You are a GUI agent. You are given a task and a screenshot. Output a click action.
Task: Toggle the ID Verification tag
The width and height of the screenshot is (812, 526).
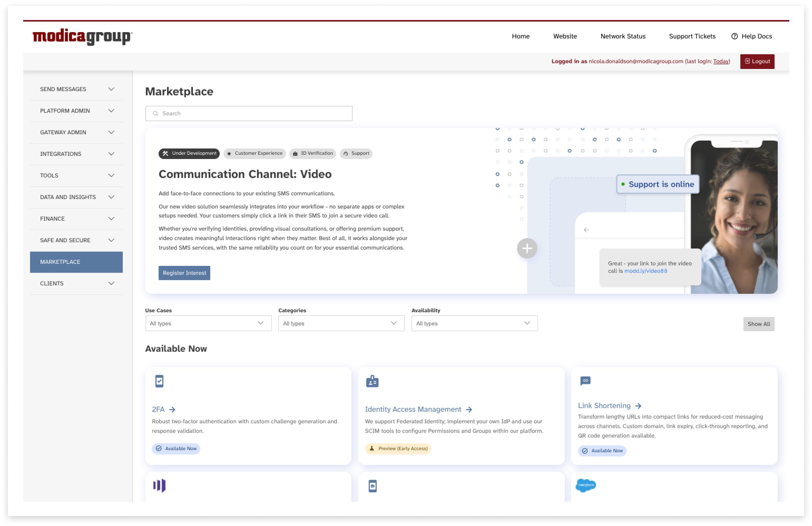[x=312, y=153]
